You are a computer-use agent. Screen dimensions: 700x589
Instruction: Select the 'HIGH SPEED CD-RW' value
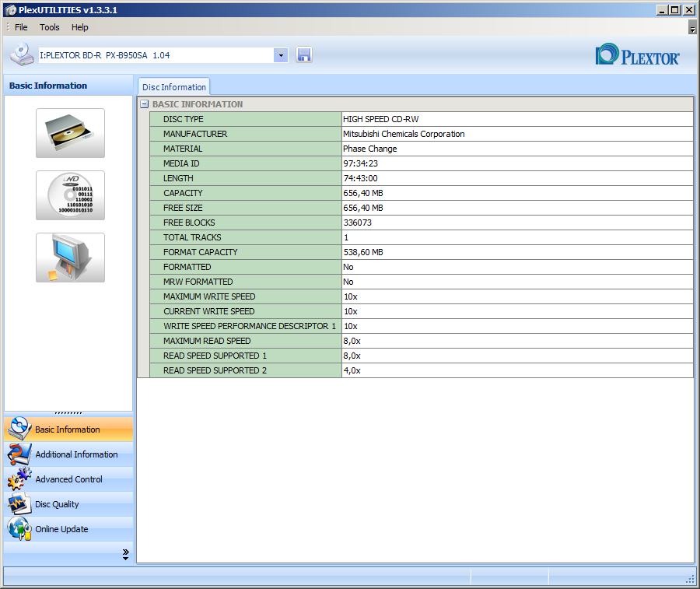(x=381, y=119)
